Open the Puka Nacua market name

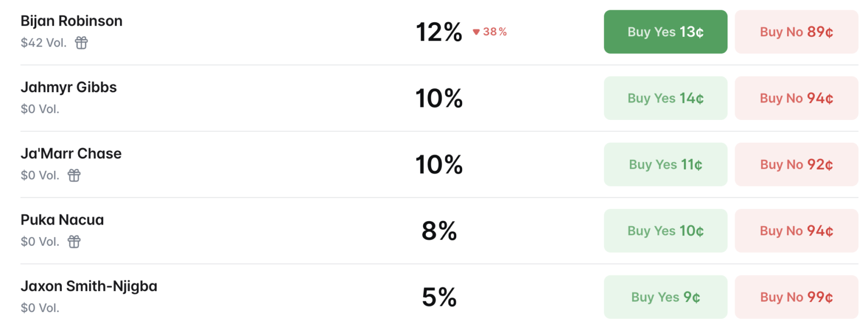(x=62, y=220)
